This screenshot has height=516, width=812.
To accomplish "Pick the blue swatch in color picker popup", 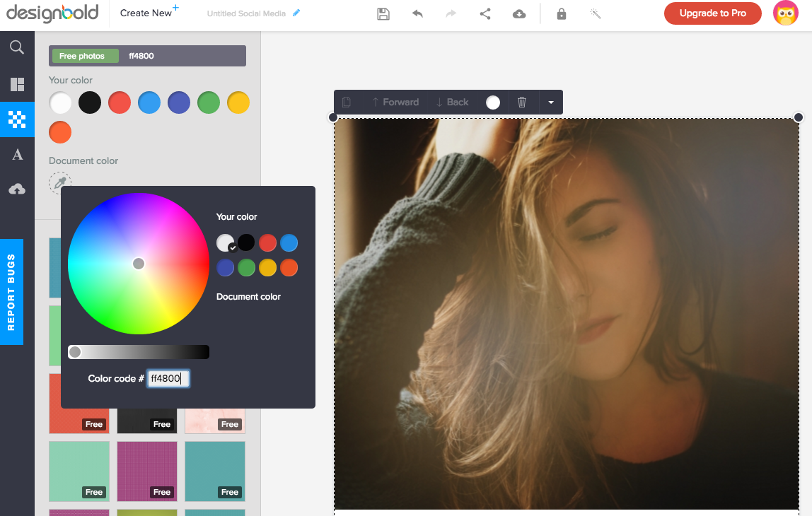I will (x=289, y=243).
